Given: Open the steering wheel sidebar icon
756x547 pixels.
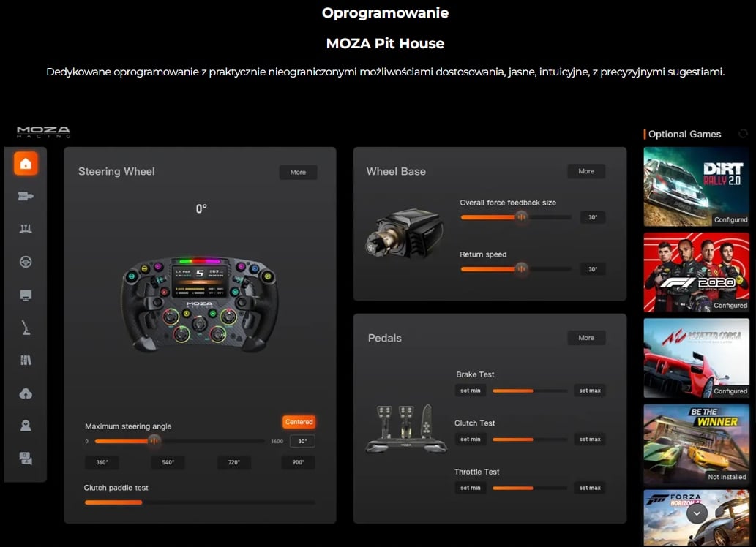Looking at the screenshot, I should coord(26,262).
